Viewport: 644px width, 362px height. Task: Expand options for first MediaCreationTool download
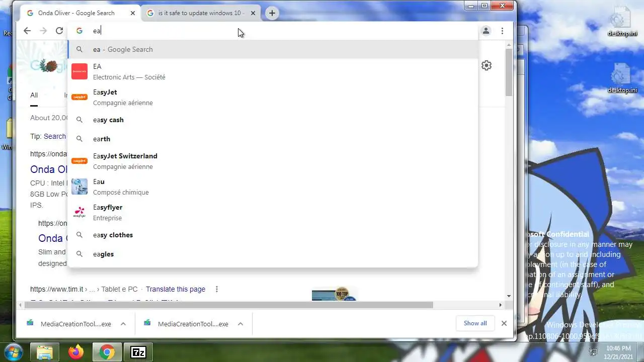(123, 324)
